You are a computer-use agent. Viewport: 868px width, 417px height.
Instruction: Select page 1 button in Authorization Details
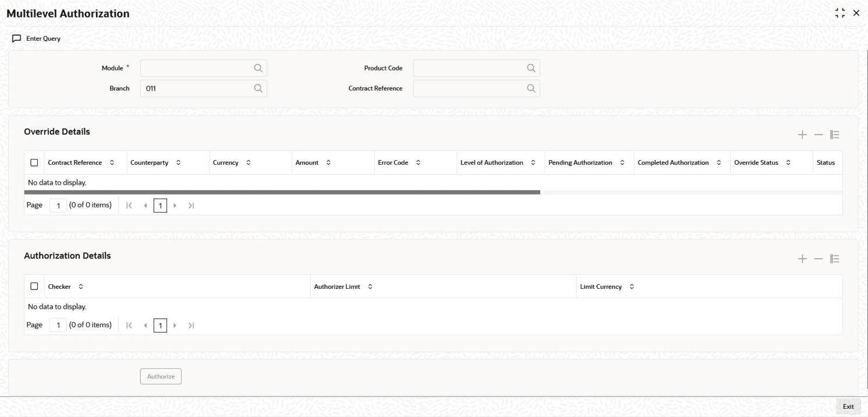pos(160,326)
